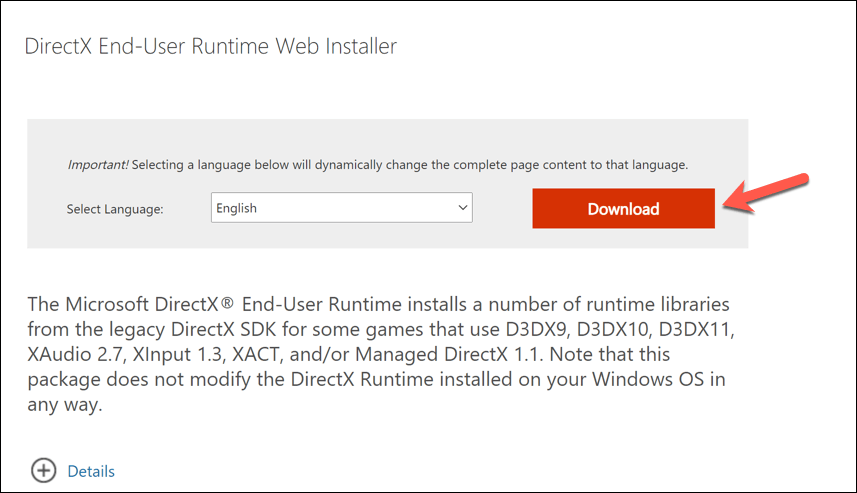Click the chevron arrow in the language combo box

click(x=462, y=208)
